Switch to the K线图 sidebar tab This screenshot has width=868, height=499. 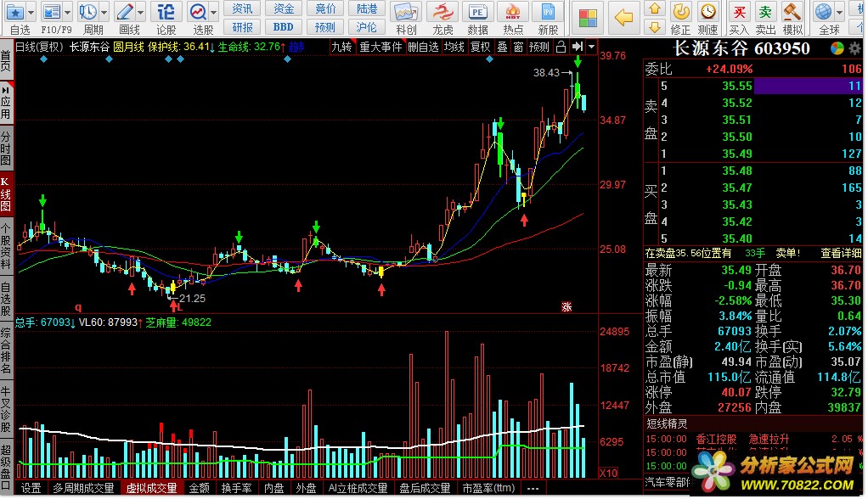tap(6, 193)
